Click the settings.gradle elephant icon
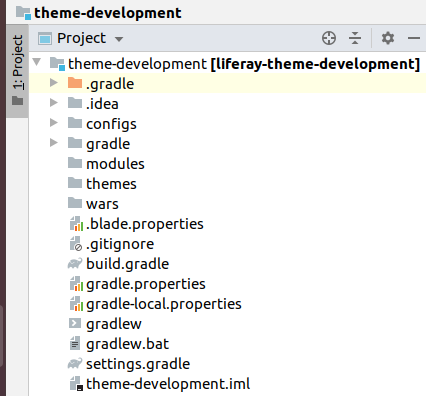Image resolution: width=426 pixels, height=396 pixels. pos(75,364)
